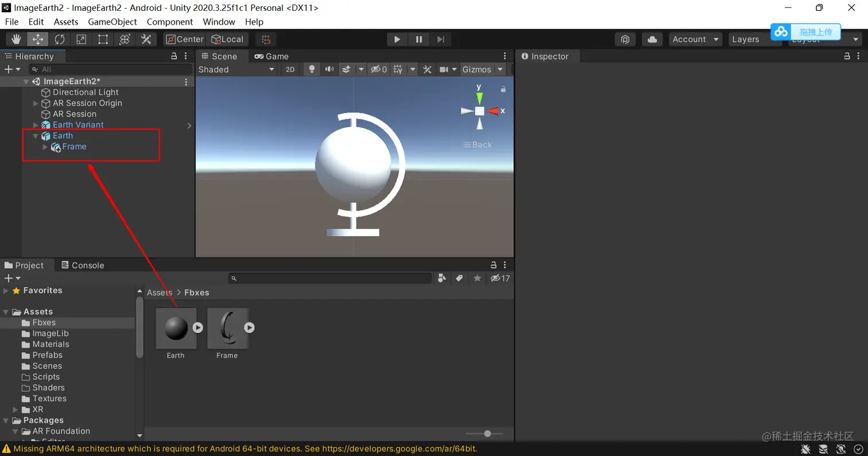Collapse the Earth object in Hierarchy
Image resolution: width=868 pixels, height=456 pixels.
coord(36,136)
